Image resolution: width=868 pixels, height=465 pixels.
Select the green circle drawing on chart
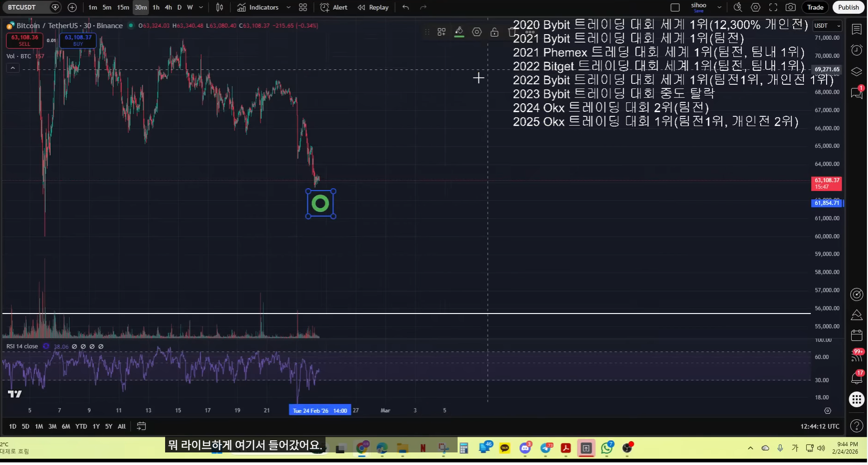point(320,203)
